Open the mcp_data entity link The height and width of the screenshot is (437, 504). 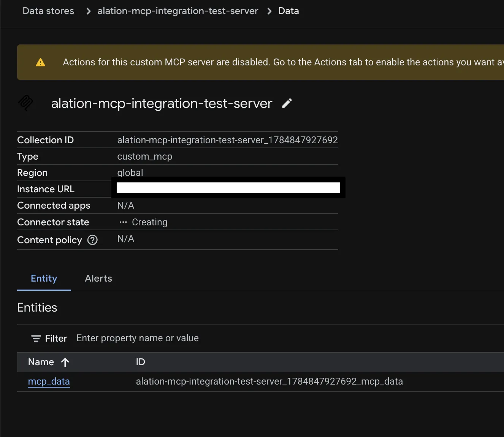49,382
